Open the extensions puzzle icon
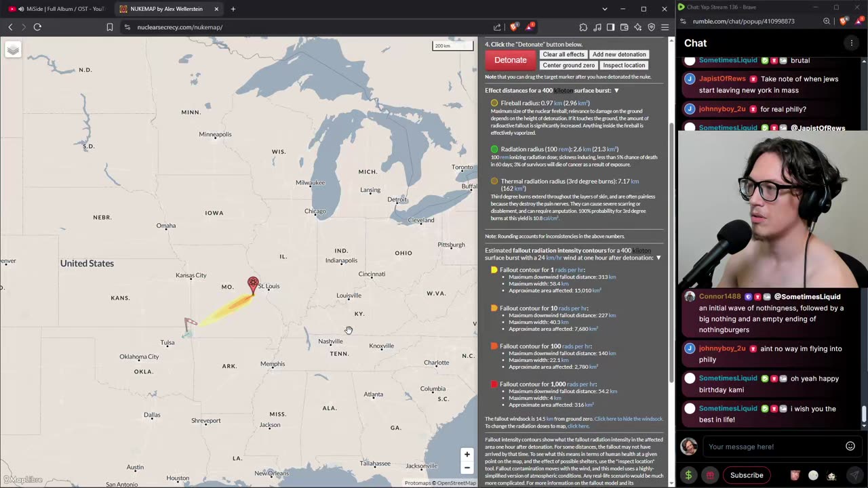The height and width of the screenshot is (488, 868). coord(583,27)
